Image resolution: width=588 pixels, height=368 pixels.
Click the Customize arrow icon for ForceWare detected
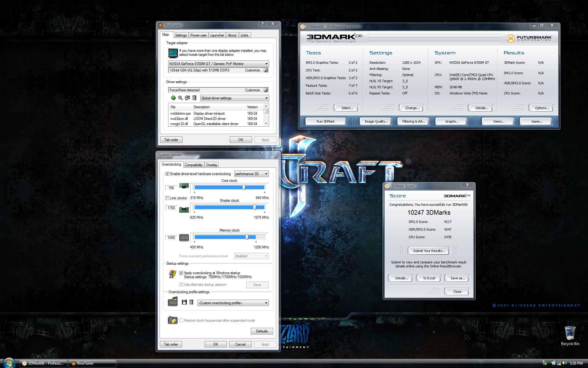pyautogui.click(x=266, y=90)
